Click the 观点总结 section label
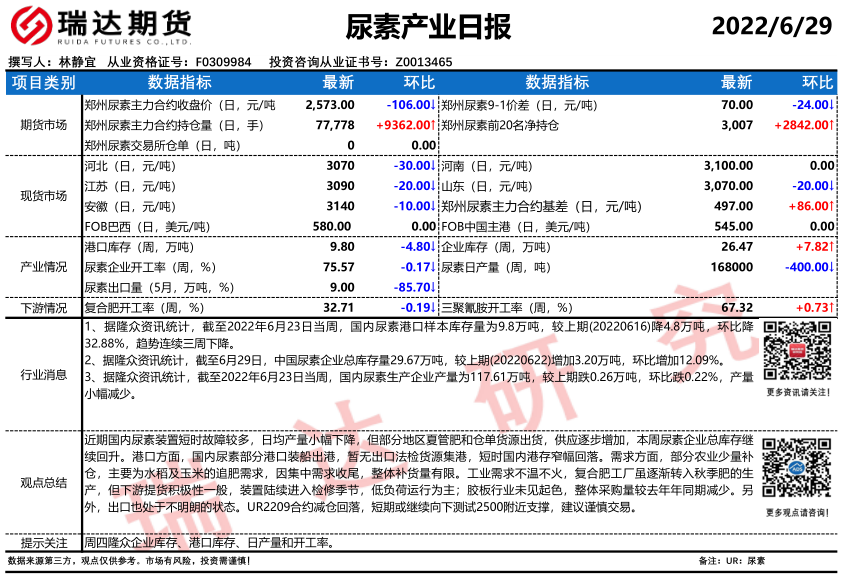Viewport: 842px width, 578px height. coord(43,483)
